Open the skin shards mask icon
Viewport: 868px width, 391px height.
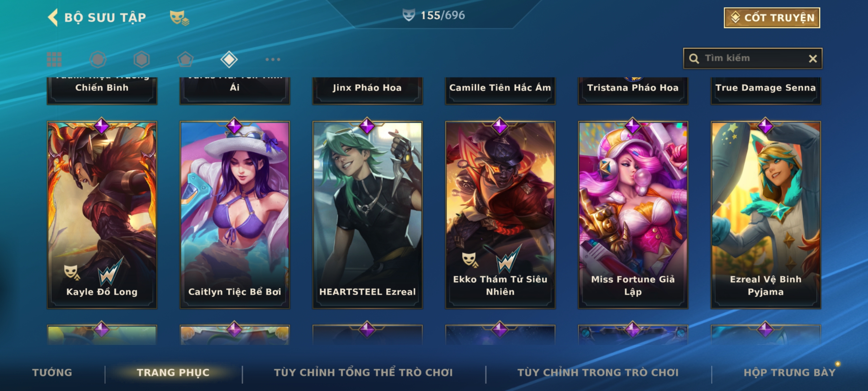click(x=179, y=17)
